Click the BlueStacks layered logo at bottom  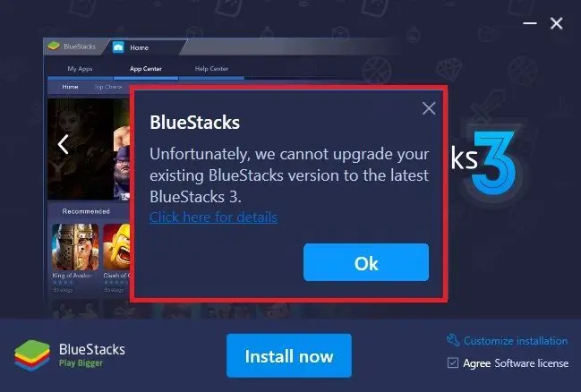(32, 355)
